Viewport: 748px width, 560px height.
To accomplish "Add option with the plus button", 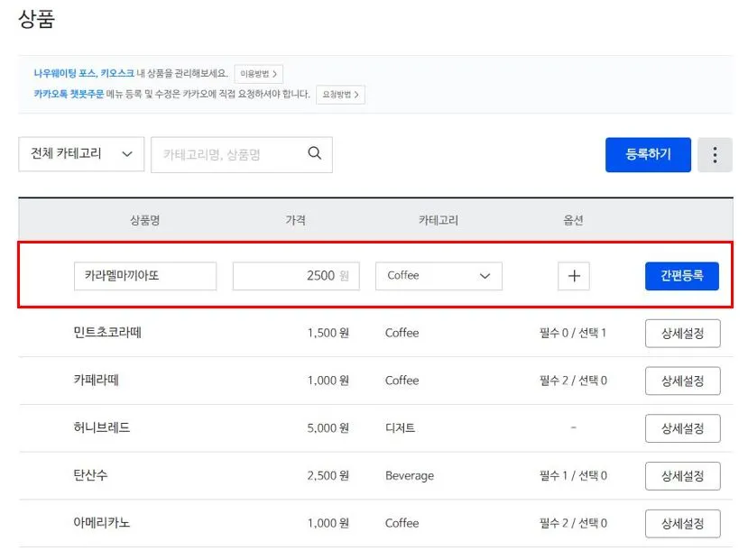I will tap(574, 276).
